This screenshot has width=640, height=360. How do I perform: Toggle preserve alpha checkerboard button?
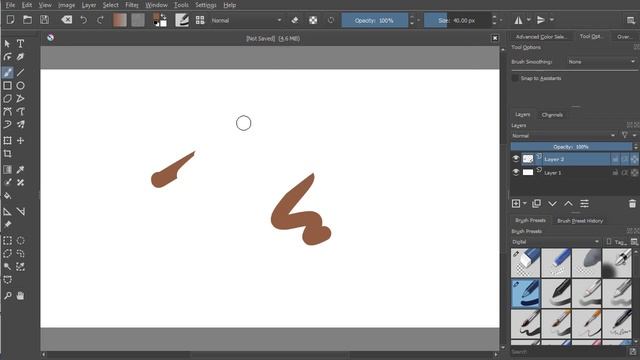[x=313, y=20]
